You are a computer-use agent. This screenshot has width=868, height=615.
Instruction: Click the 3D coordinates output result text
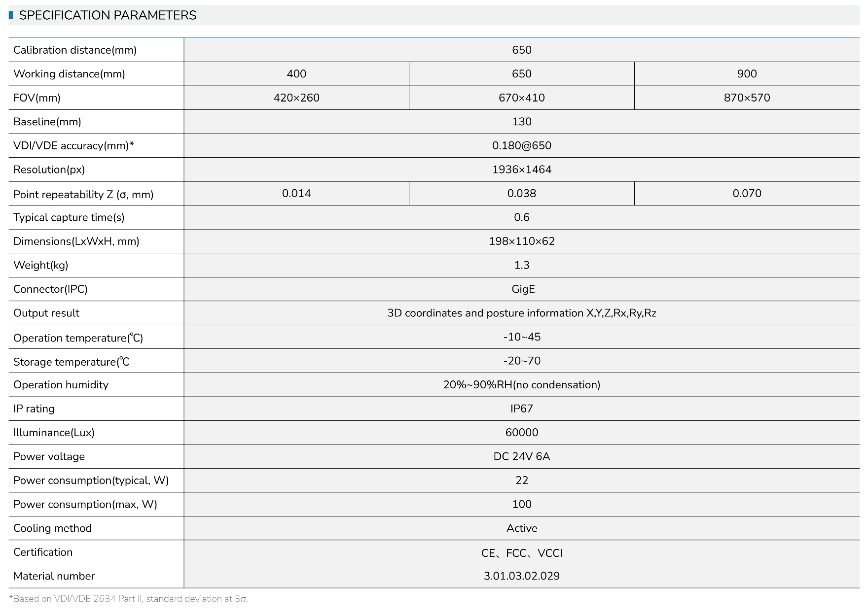521,313
